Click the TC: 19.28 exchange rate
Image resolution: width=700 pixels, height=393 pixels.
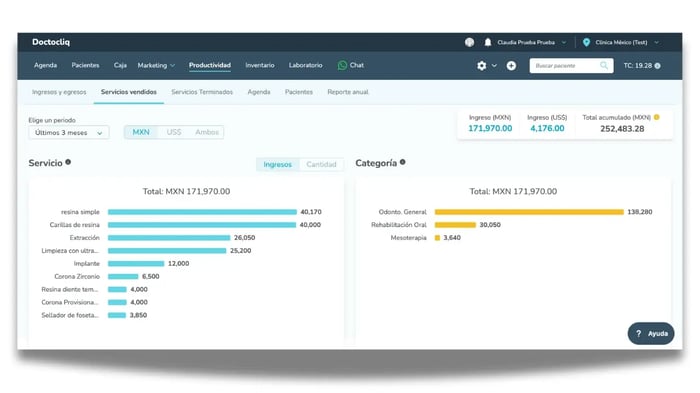click(638, 66)
